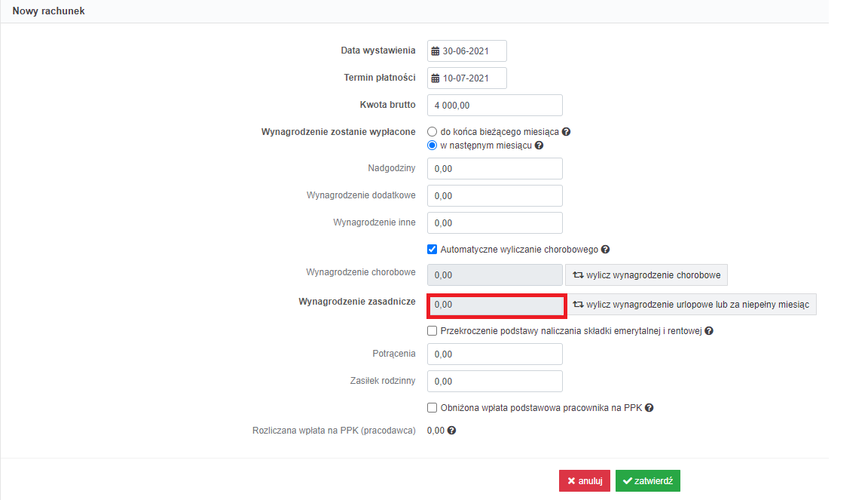This screenshot has height=500, width=868.
Task: Uncheck Automatyczne wyliczanie chorobowego checkbox
Action: click(x=432, y=250)
